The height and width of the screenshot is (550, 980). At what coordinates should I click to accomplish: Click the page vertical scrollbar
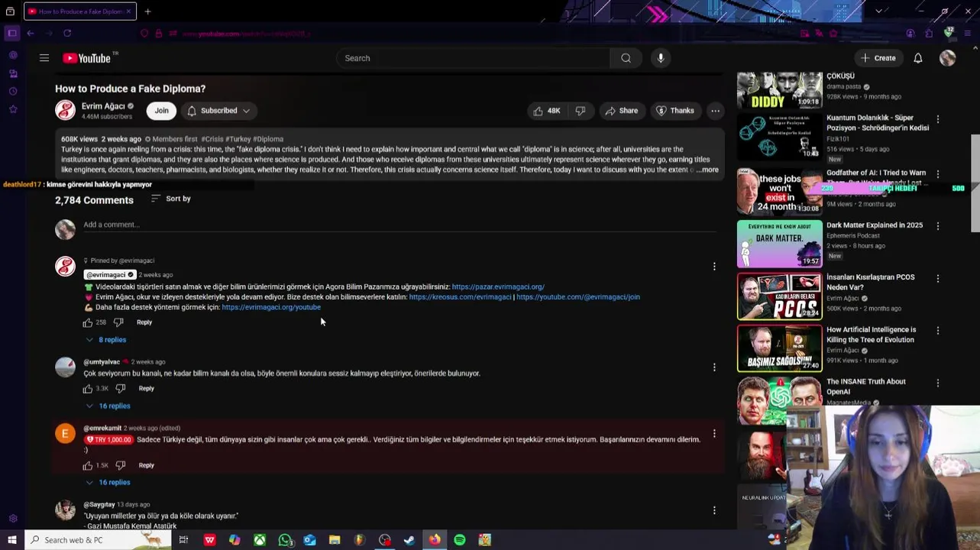coord(975,183)
